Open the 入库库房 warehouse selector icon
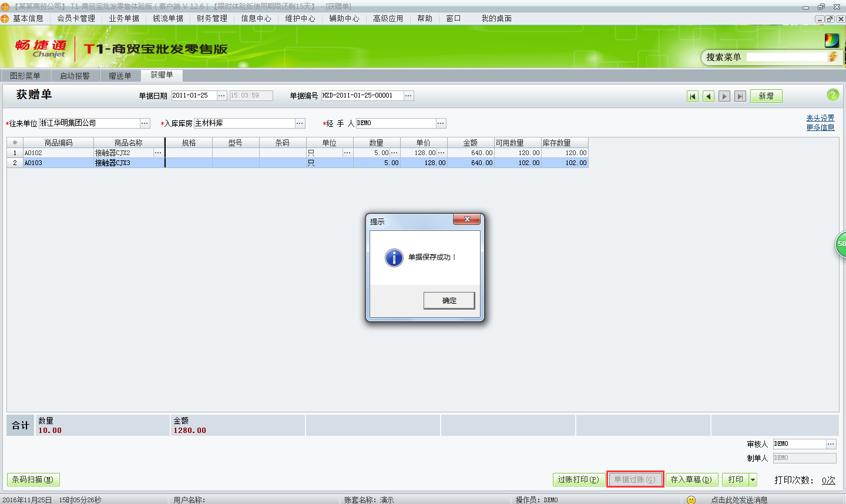 point(300,123)
